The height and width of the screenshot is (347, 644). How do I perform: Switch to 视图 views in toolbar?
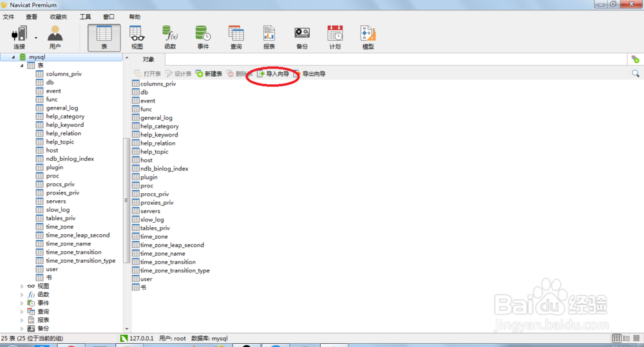[x=137, y=38]
